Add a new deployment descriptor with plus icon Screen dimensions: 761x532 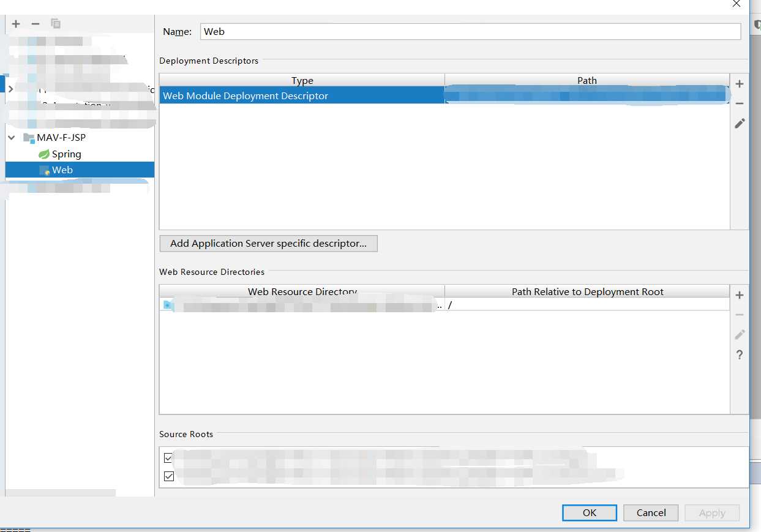point(740,84)
